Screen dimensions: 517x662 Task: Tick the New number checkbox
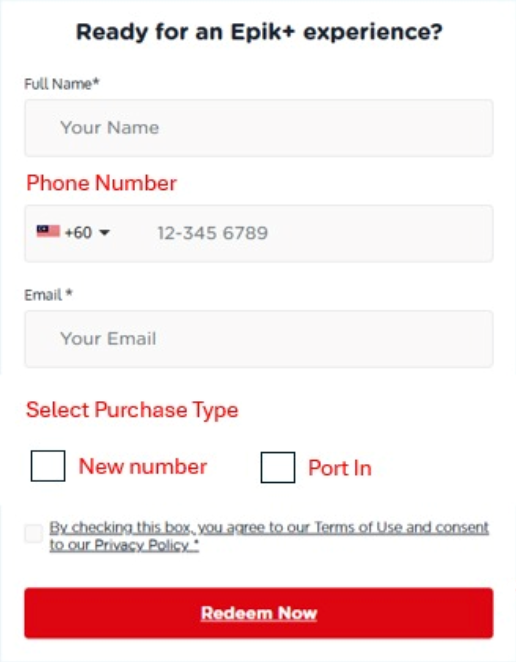coord(48,466)
